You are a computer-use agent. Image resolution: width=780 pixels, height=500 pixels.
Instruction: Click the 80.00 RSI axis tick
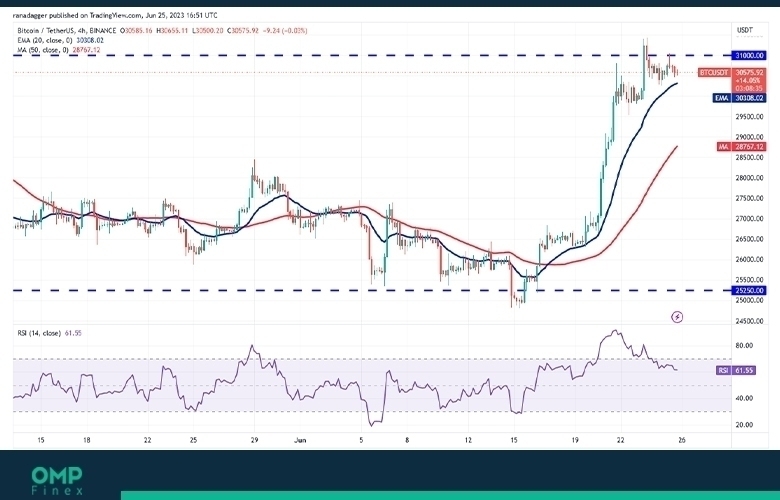[744, 346]
